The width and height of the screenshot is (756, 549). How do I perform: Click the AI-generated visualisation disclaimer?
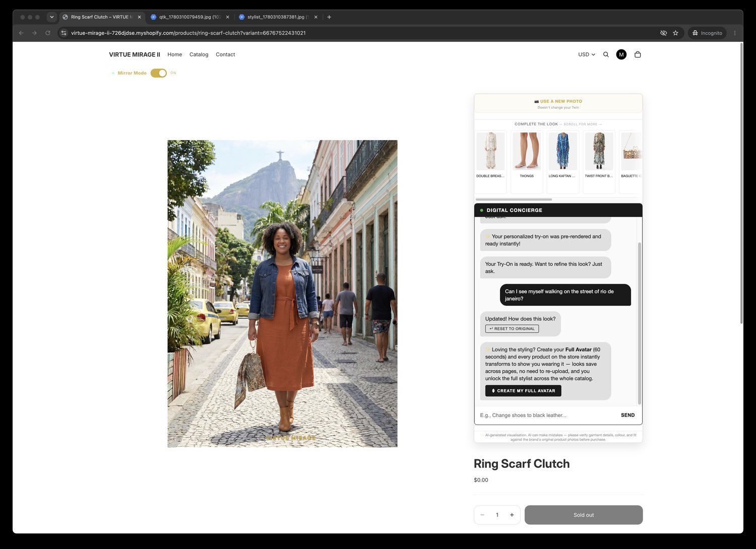click(x=558, y=437)
